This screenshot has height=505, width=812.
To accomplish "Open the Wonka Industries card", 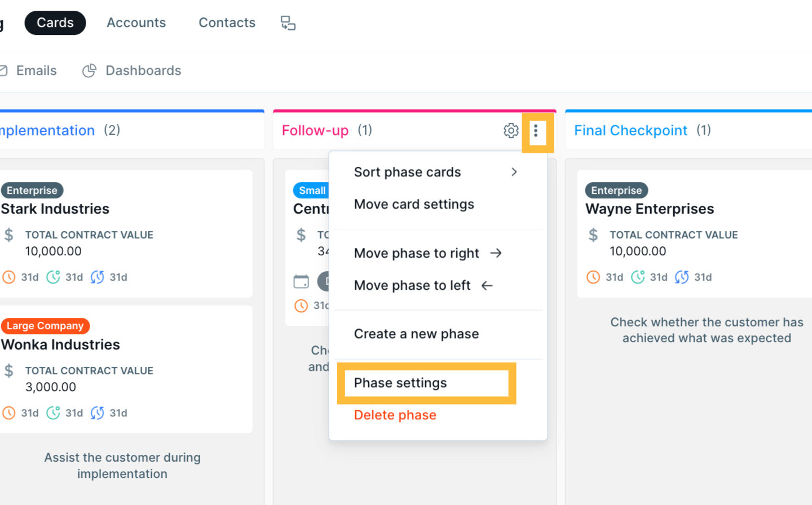I will tap(60, 344).
